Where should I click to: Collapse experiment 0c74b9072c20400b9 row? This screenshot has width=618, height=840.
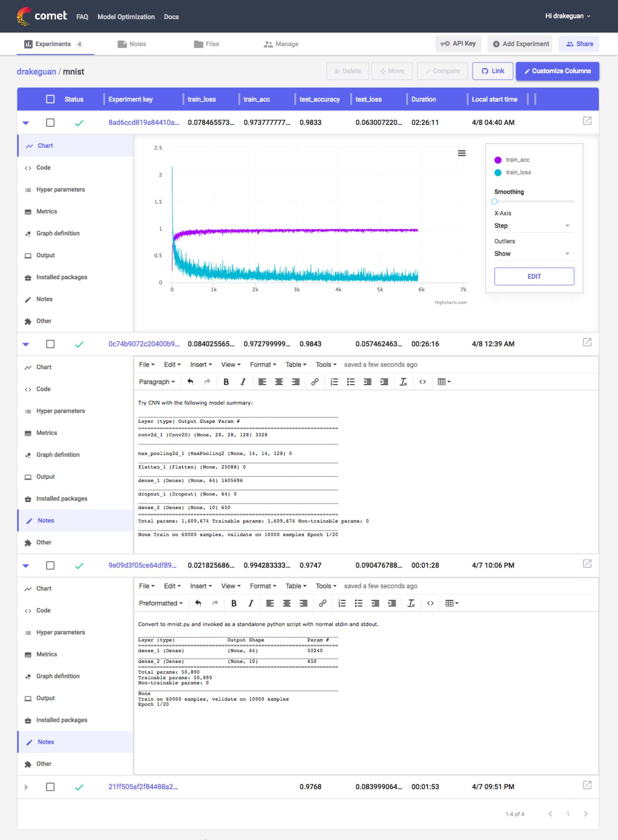coord(26,344)
